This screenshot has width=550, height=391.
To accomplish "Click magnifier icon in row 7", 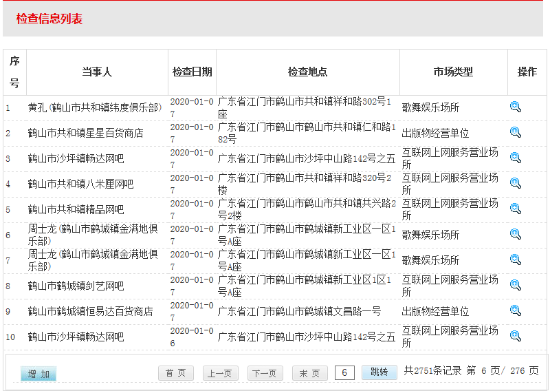I will (x=515, y=260).
